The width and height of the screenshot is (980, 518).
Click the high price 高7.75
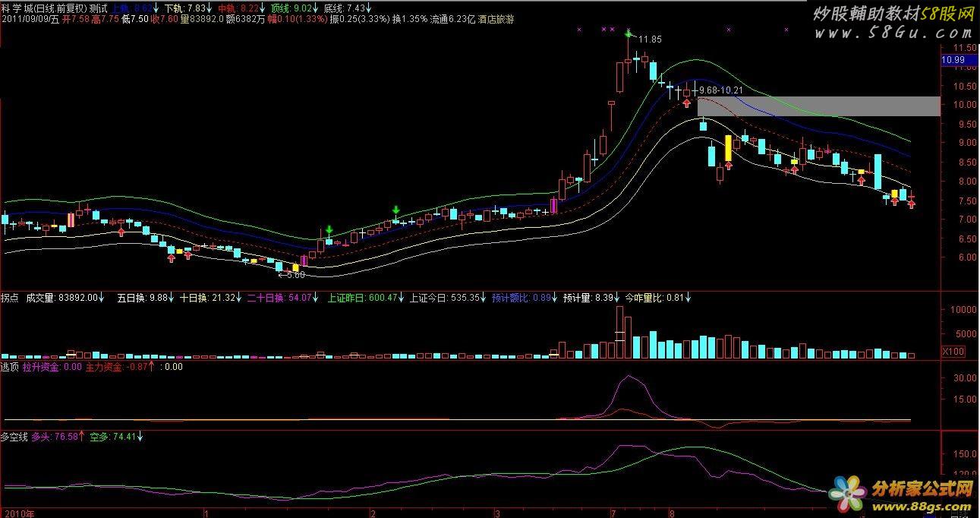click(x=106, y=19)
